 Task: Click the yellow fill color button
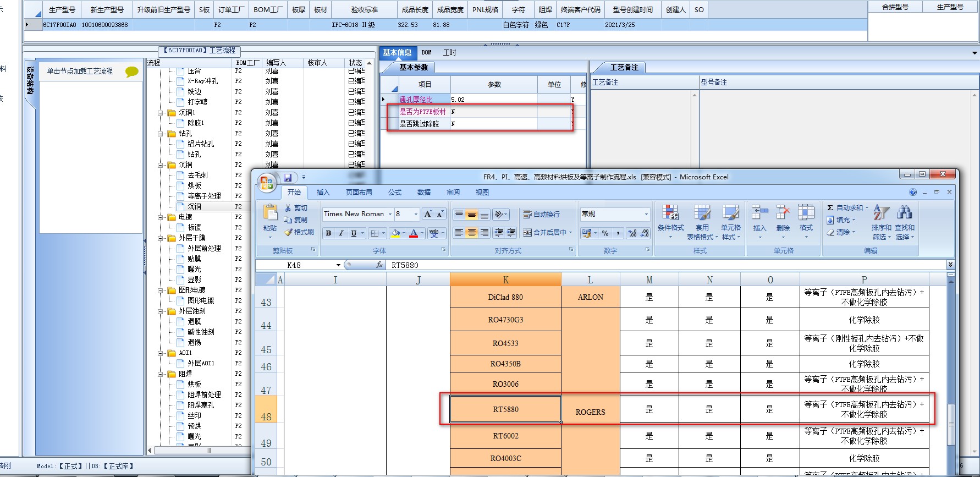[x=395, y=233]
